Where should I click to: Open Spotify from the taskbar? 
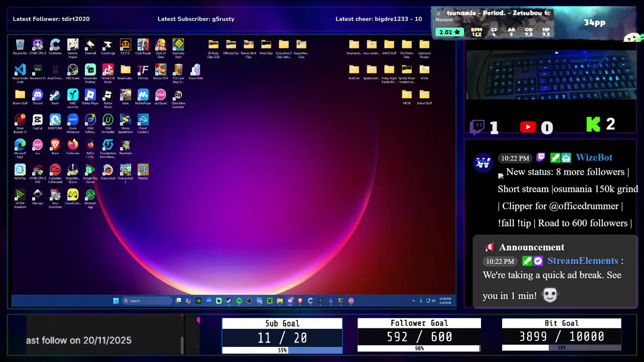point(239,301)
